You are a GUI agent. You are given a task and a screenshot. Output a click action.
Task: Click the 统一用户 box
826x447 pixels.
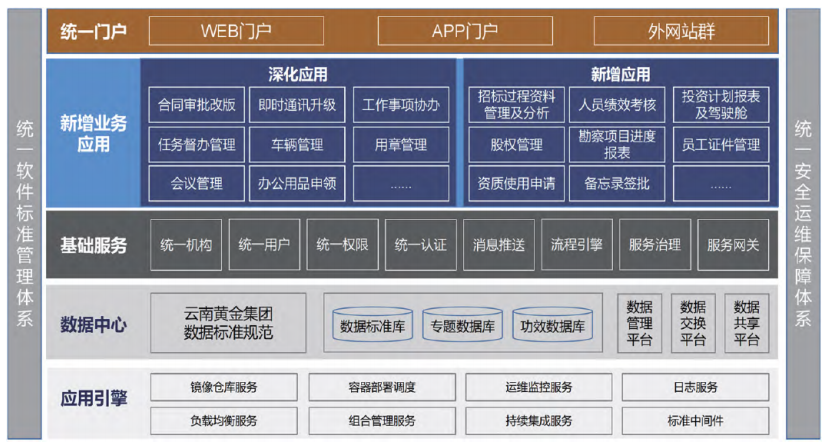pyautogui.click(x=264, y=245)
